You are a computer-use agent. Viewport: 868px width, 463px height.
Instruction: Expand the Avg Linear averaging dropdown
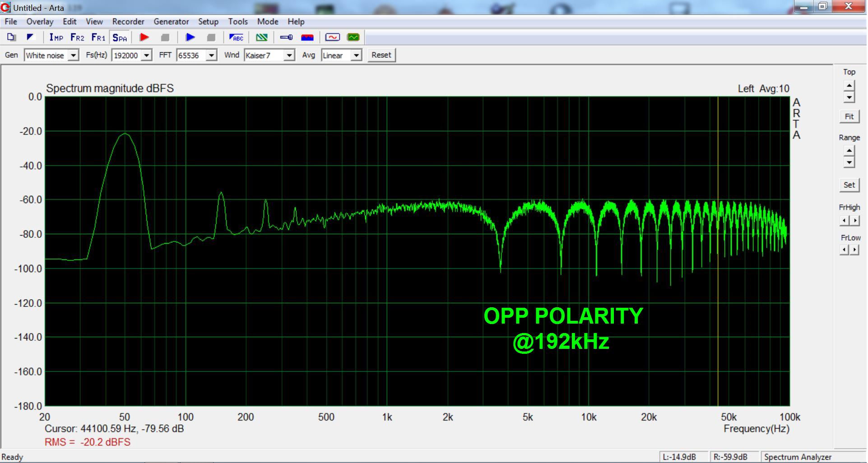click(357, 56)
